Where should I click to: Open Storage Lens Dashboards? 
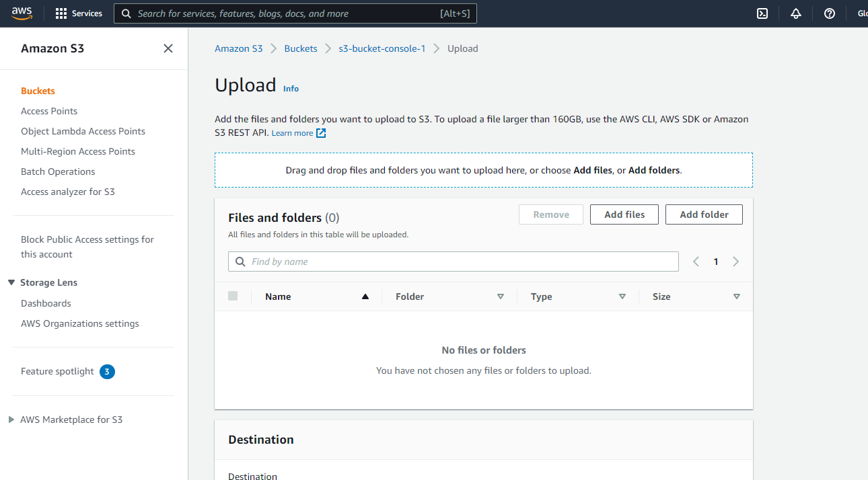click(46, 303)
